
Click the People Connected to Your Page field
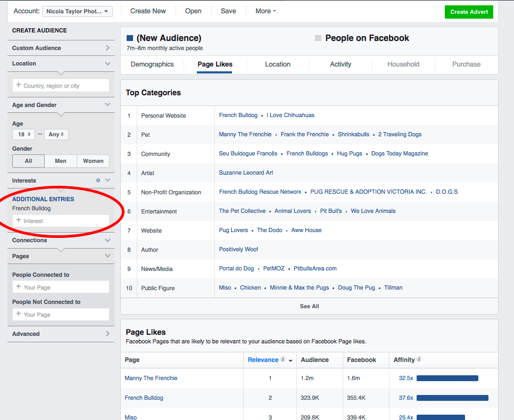61,287
